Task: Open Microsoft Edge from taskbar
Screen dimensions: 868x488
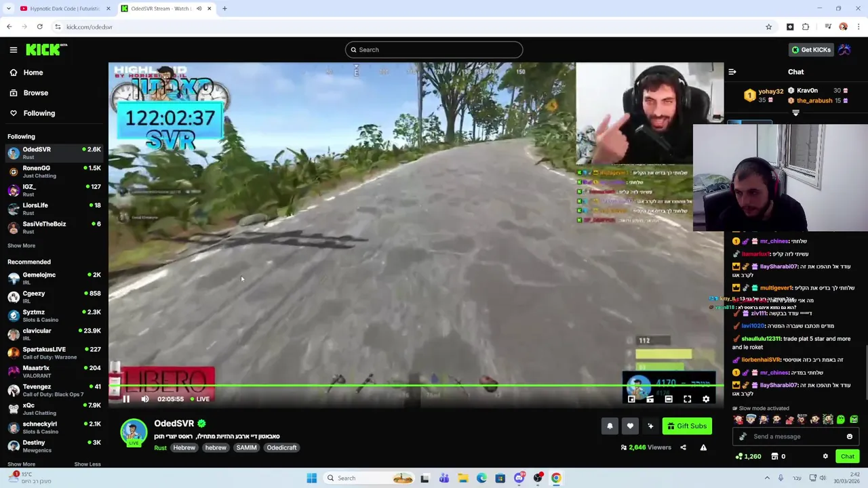Action: [x=481, y=479]
